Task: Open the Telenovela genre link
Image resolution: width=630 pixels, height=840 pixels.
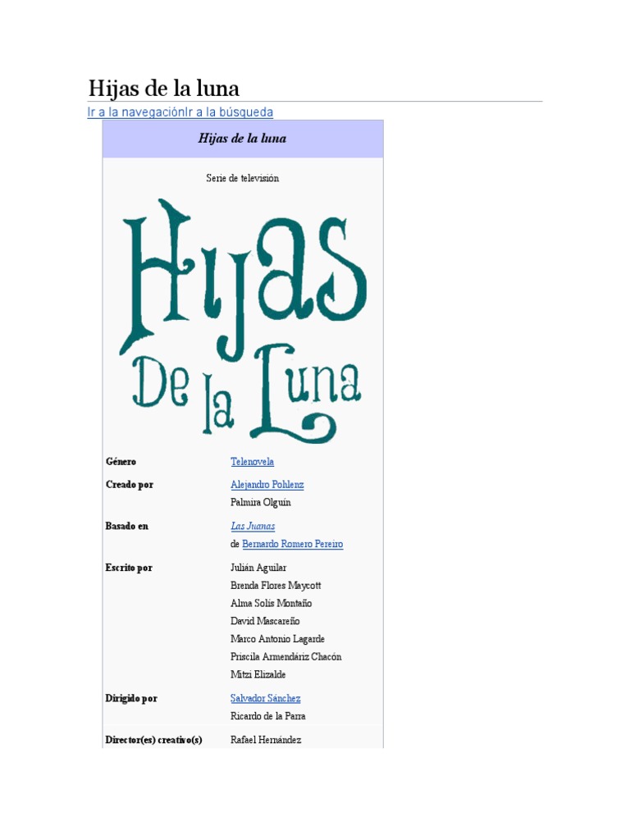Action: [x=253, y=462]
